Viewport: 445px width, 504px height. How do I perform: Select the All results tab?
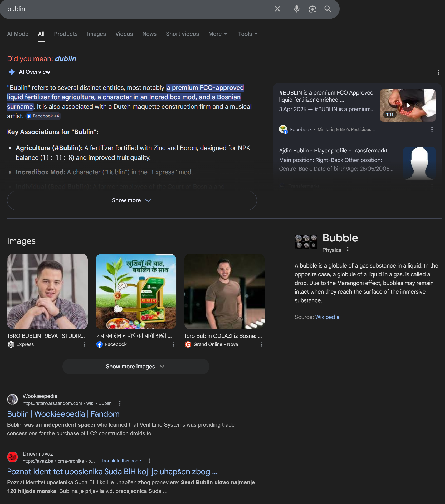[41, 34]
